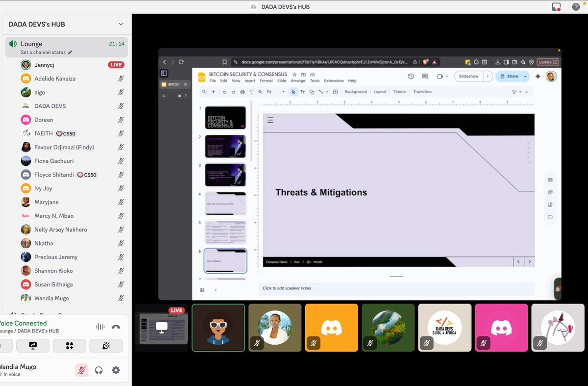Open the soundboard panel
Viewport: 588px width, 386px height.
click(x=106, y=346)
